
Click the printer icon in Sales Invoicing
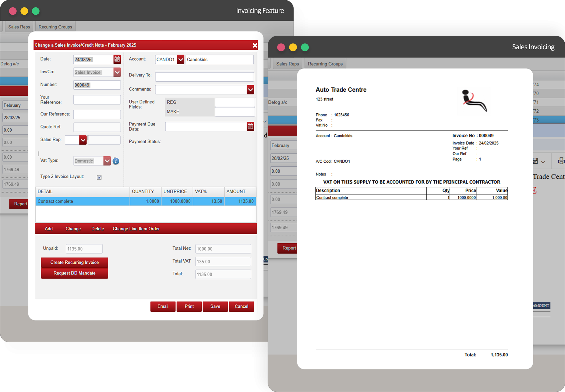[561, 161]
